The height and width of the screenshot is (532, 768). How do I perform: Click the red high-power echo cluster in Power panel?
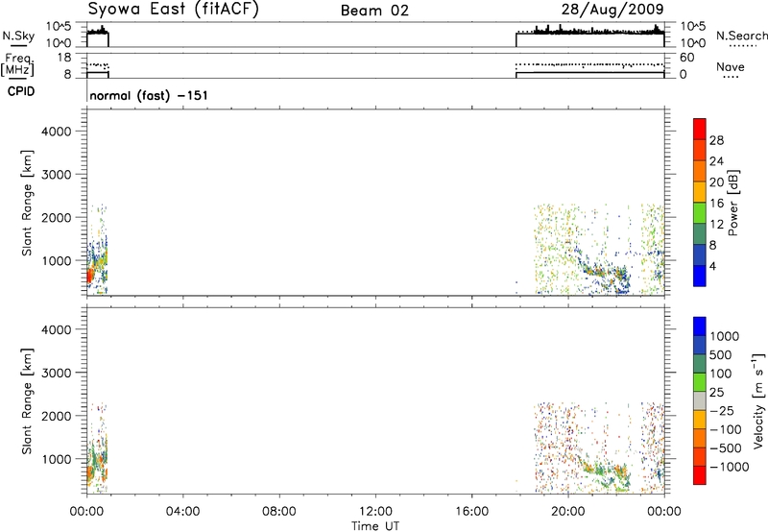pos(89,277)
